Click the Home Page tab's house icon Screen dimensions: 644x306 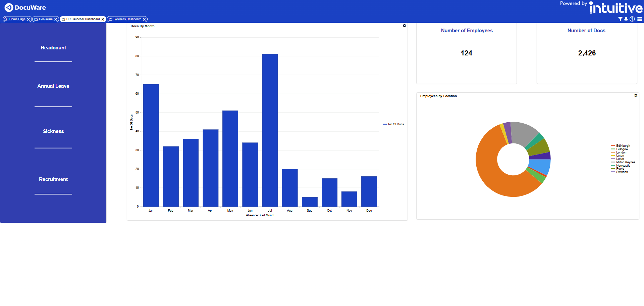tap(5, 19)
